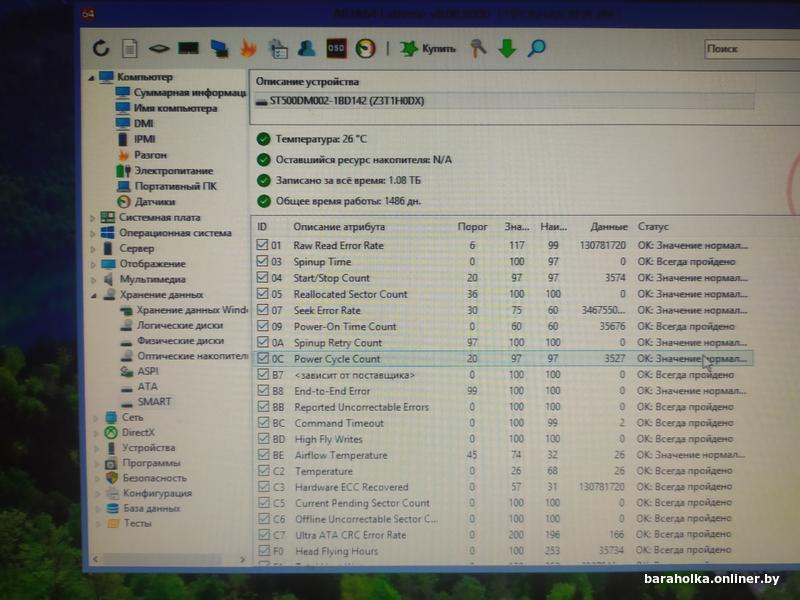Click the База данных icon

pyautogui.click(x=113, y=508)
